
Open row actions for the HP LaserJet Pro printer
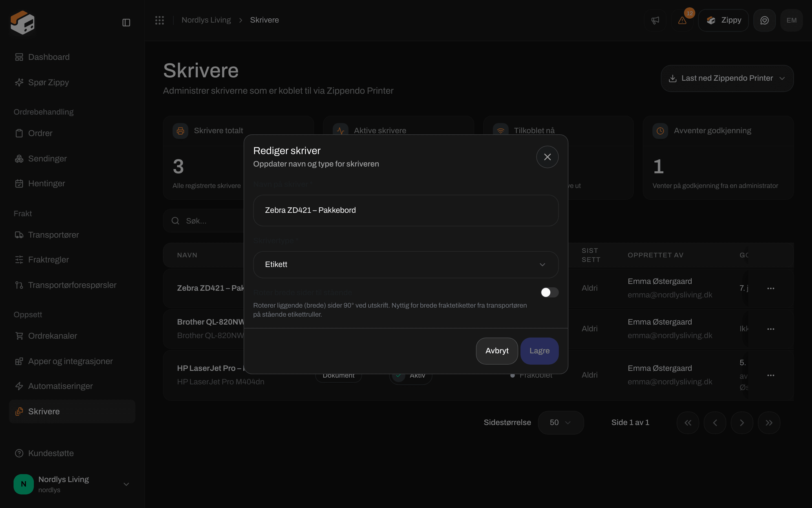click(x=771, y=375)
